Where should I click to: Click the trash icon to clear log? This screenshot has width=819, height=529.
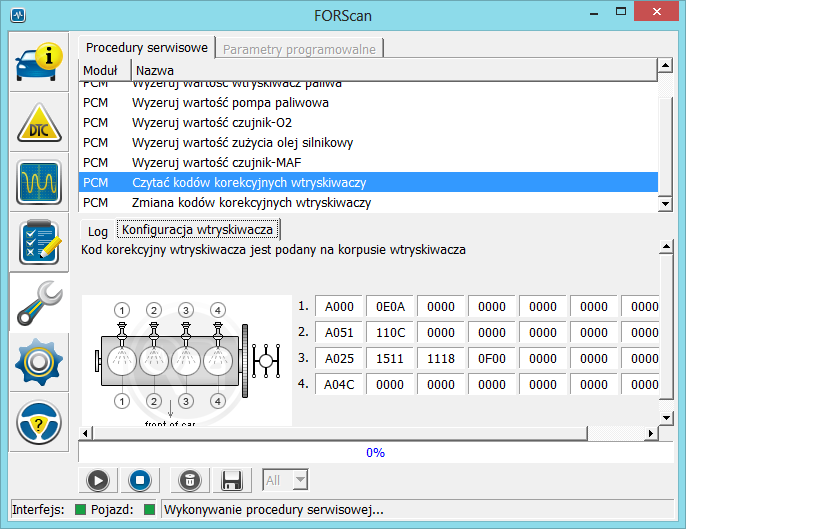click(188, 481)
